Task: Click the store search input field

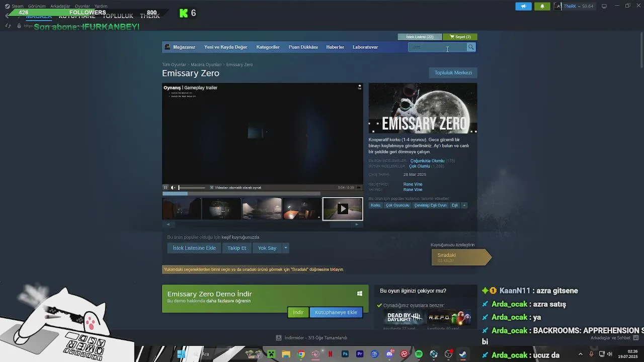Action: click(x=437, y=47)
